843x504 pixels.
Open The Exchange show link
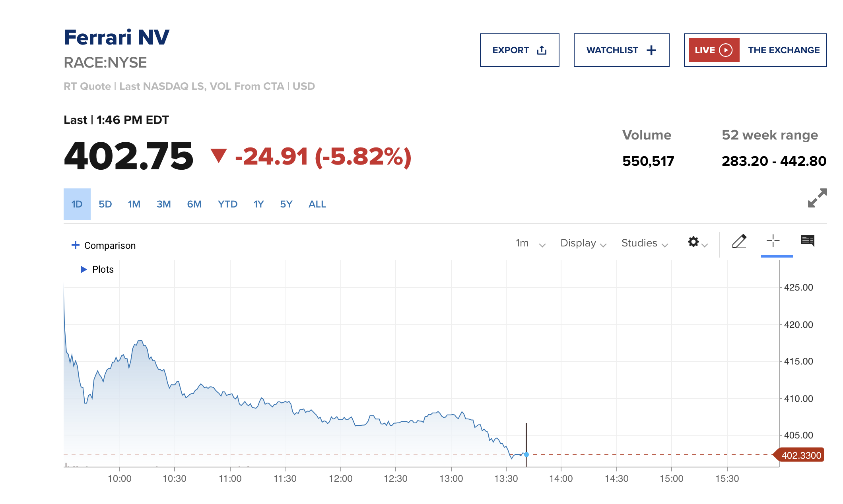coord(783,50)
